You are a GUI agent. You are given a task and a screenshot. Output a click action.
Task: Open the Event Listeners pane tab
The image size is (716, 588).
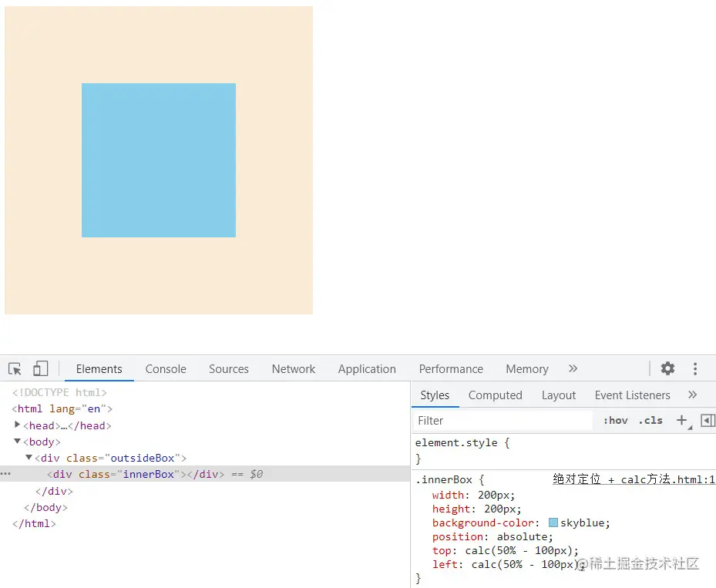click(x=633, y=395)
